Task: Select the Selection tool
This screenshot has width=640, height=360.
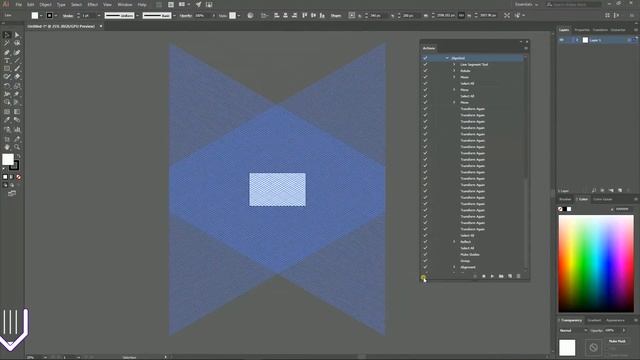Action: (x=7, y=35)
